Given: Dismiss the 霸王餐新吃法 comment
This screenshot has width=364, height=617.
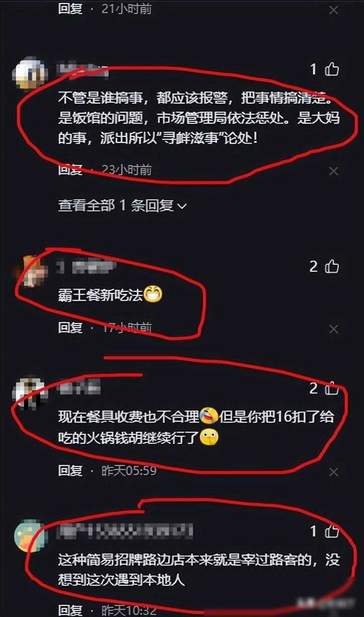Looking at the screenshot, I should [x=334, y=329].
